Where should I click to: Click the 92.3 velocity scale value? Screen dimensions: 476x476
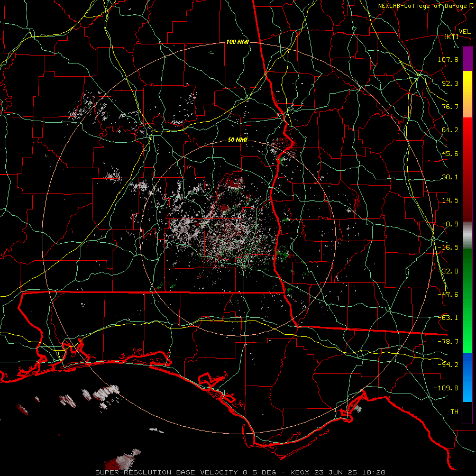pos(450,83)
